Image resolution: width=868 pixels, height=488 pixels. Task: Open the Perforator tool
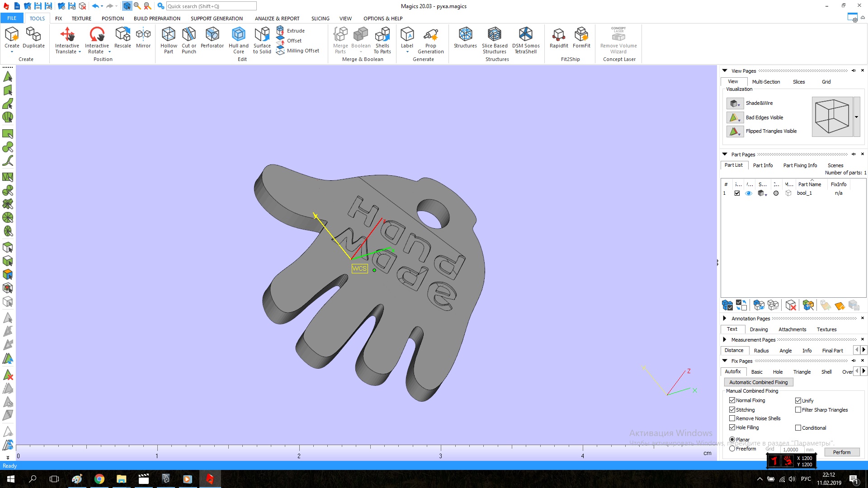click(212, 37)
